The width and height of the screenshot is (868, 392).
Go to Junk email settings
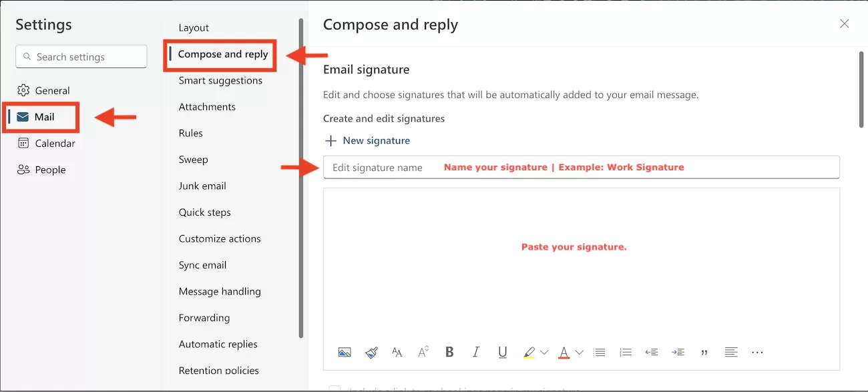(x=202, y=186)
